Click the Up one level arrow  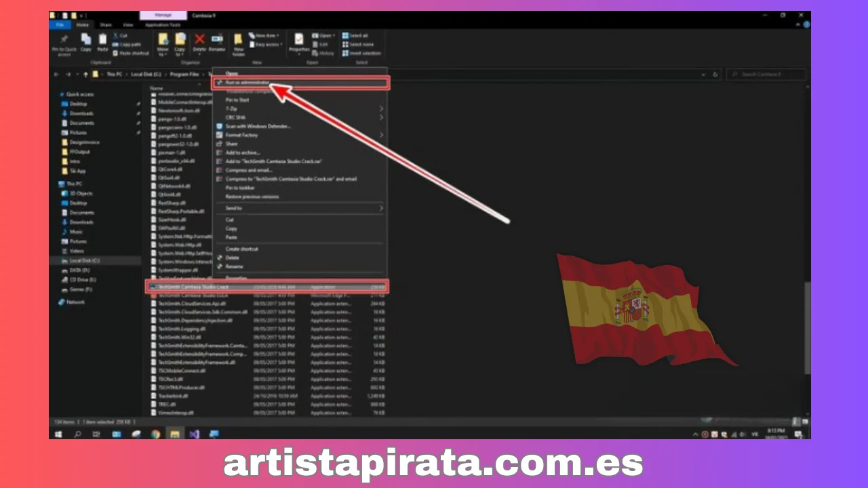pyautogui.click(x=85, y=74)
